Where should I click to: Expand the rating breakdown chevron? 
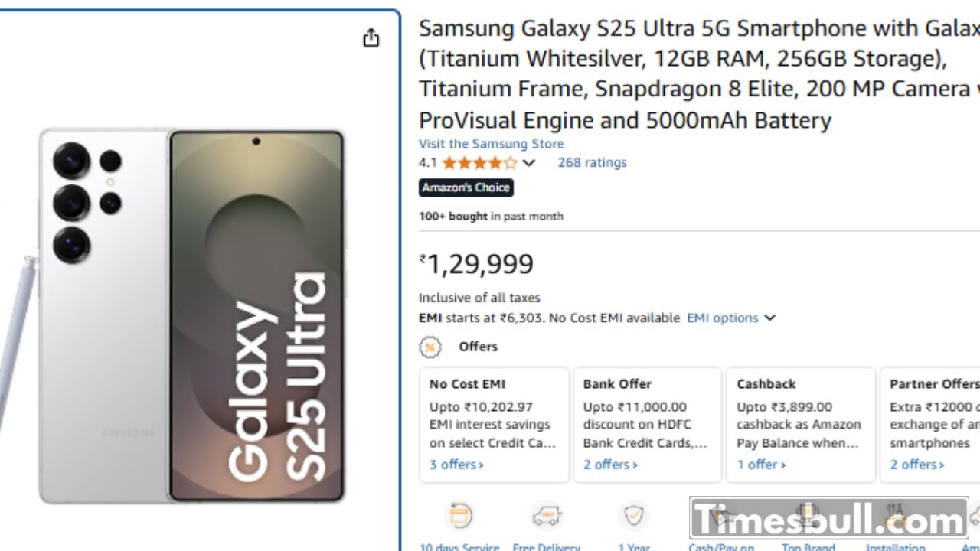click(529, 163)
